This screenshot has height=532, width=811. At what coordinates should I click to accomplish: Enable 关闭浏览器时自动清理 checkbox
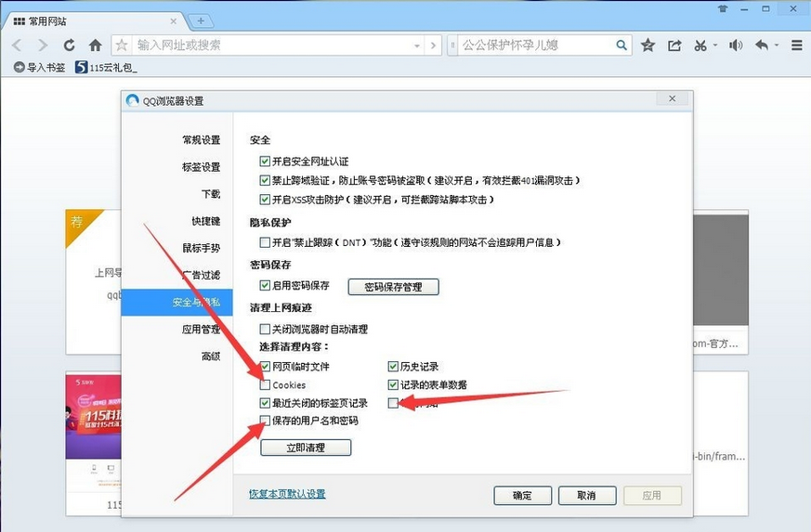click(x=266, y=329)
